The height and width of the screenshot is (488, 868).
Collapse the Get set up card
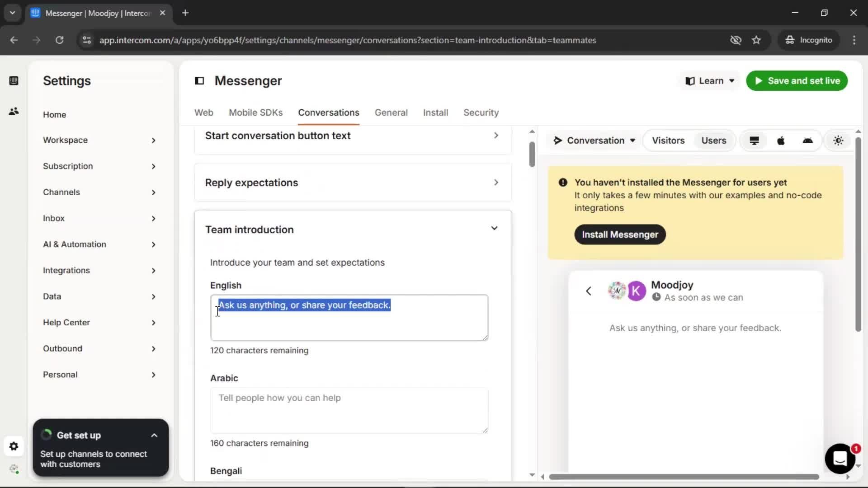tap(154, 436)
